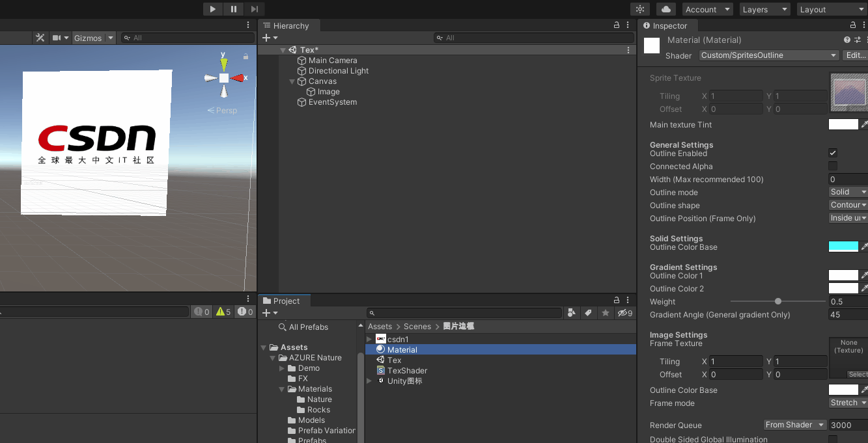Viewport: 868px width, 443px height.
Task: Pause the editor with the pause button
Action: click(233, 9)
